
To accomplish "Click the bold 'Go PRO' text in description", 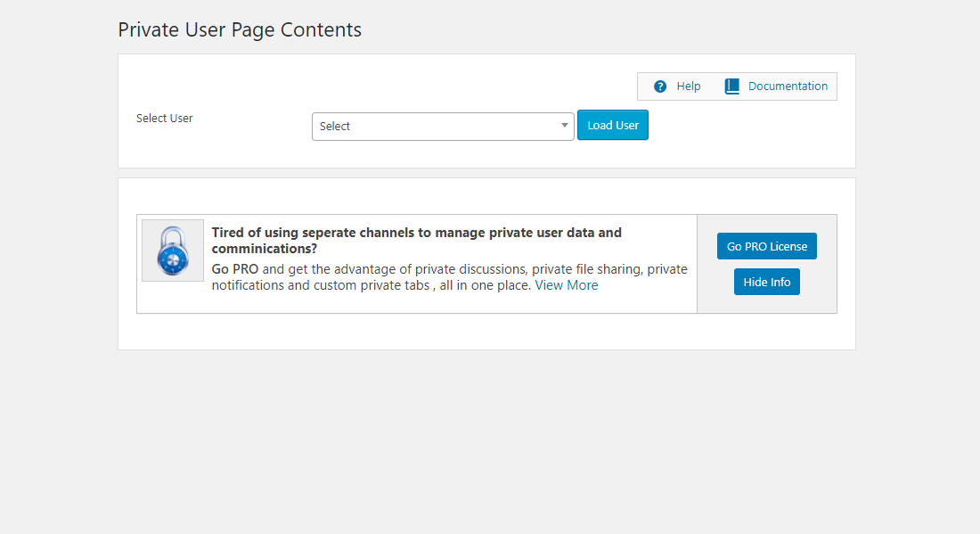I will coord(235,269).
